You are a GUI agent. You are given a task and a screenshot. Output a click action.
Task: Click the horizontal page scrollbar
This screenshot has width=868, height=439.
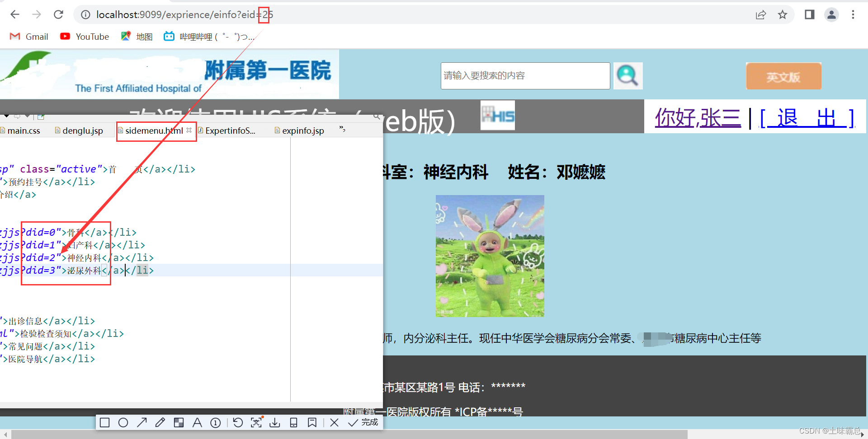pos(349,434)
